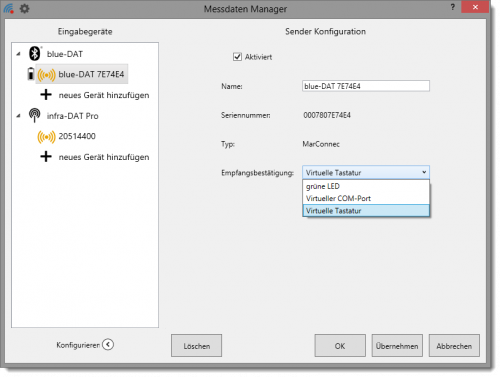Screen dimensions: 500x377
Task: Click the Konfigurieren label
Action: (78, 345)
